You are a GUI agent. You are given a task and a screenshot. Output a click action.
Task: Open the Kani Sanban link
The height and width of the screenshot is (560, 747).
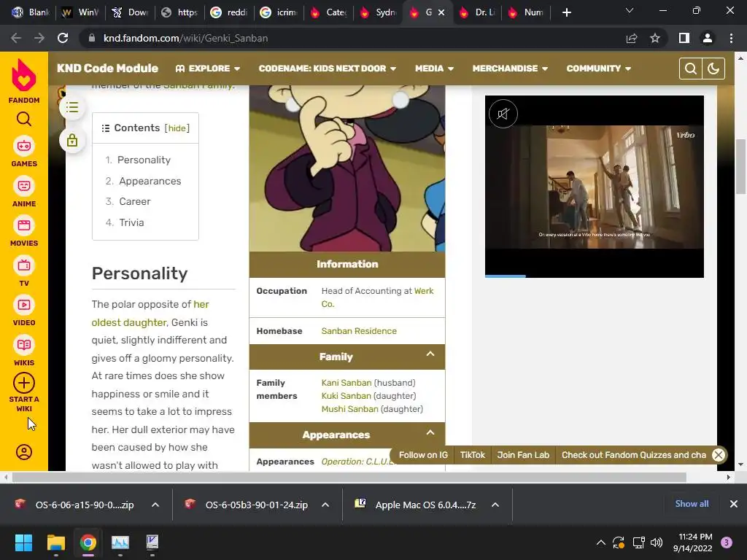[347, 383]
